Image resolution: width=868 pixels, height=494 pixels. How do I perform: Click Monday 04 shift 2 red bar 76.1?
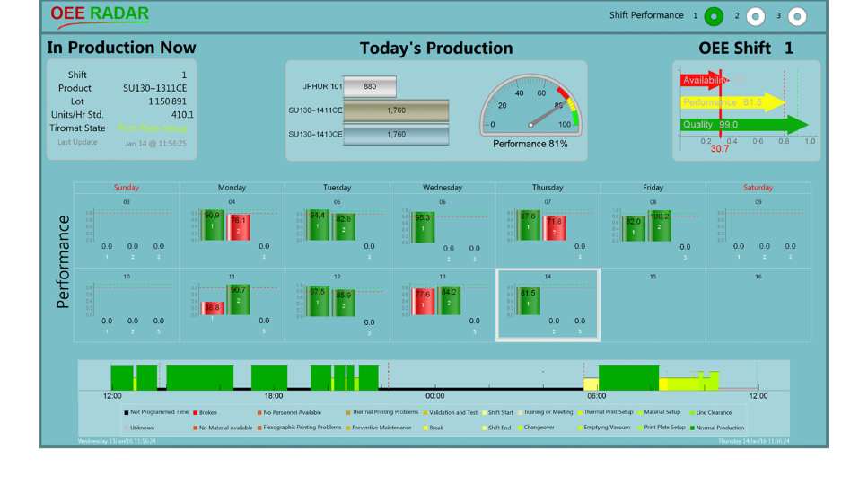(x=238, y=227)
